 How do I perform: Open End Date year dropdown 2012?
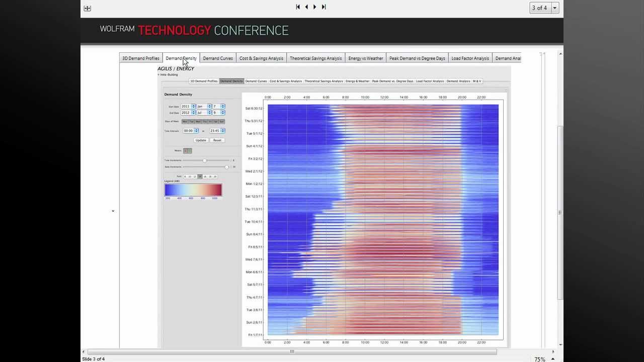tap(188, 113)
